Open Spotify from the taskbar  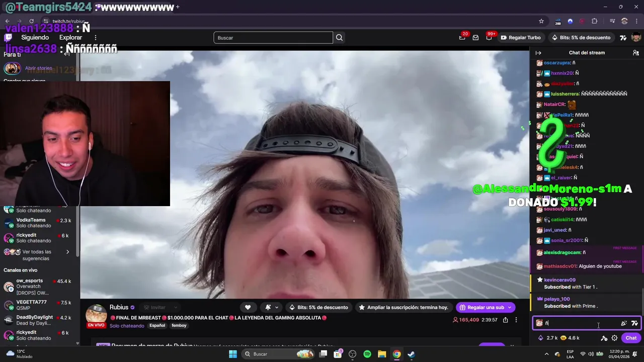(x=367, y=354)
